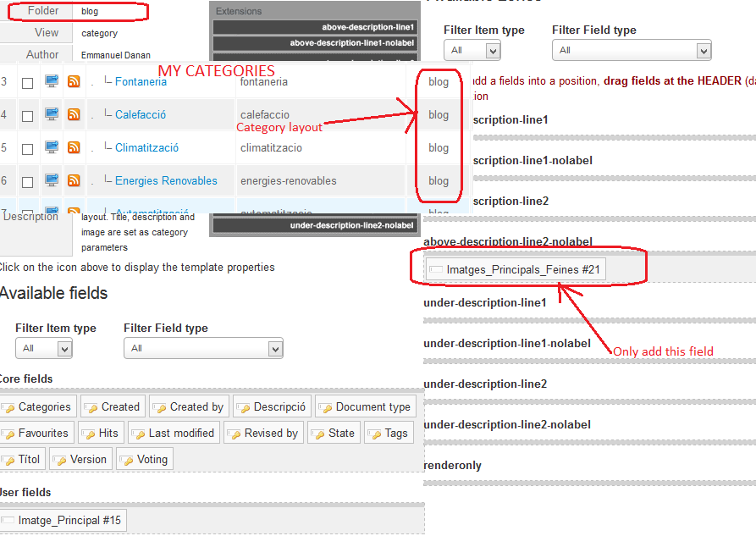Select the Imatge_Principal #15 user field
This screenshot has width=756, height=536.
click(63, 521)
